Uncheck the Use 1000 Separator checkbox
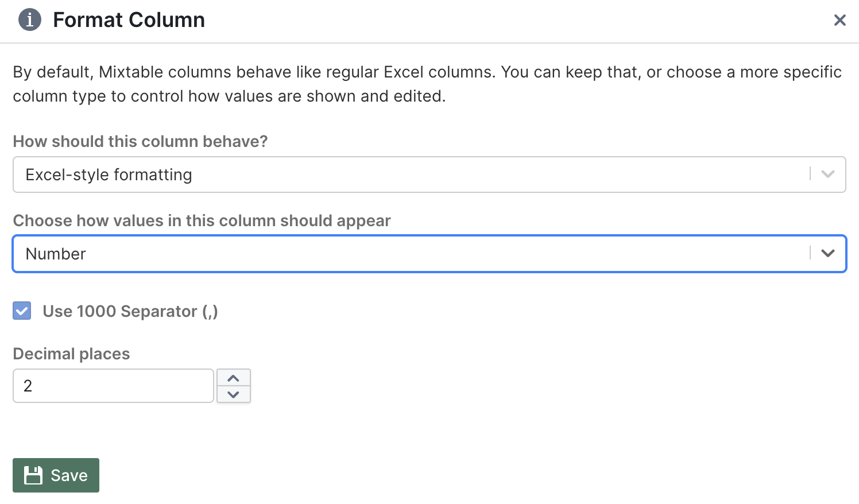 [22, 311]
